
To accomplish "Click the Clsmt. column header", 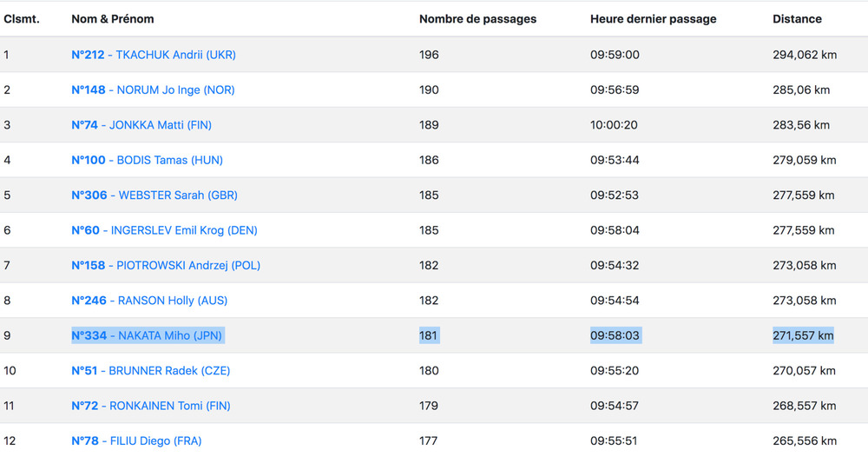I will [x=22, y=18].
